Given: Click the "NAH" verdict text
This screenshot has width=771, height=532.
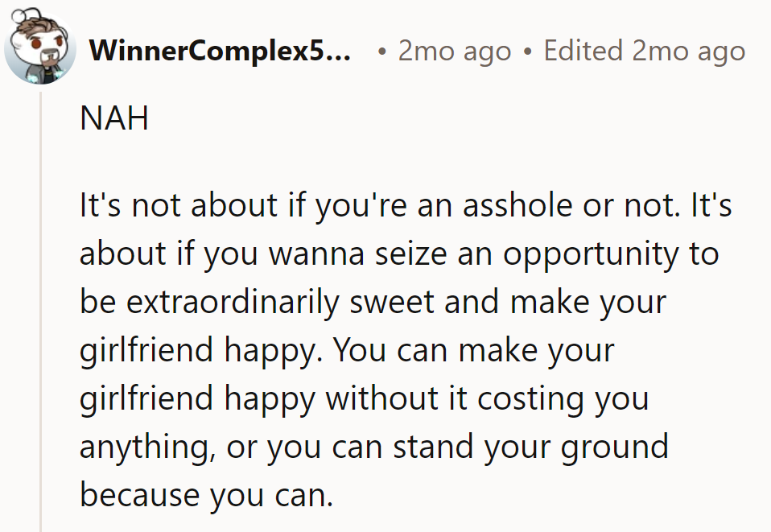Looking at the screenshot, I should [114, 120].
